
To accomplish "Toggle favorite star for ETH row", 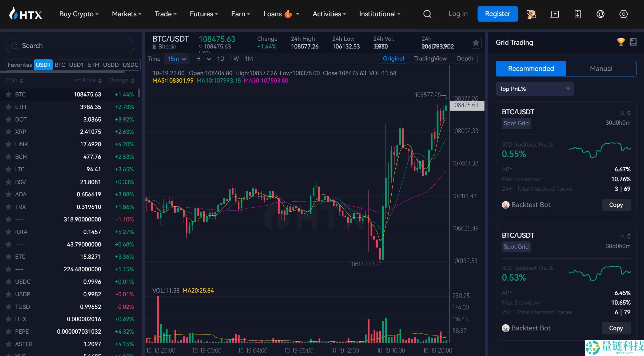I will (x=9, y=107).
